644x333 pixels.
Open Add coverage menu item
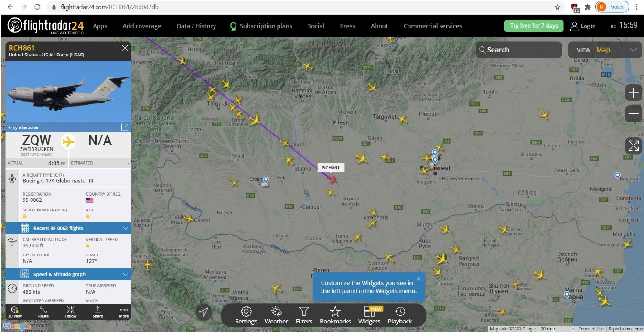(141, 26)
